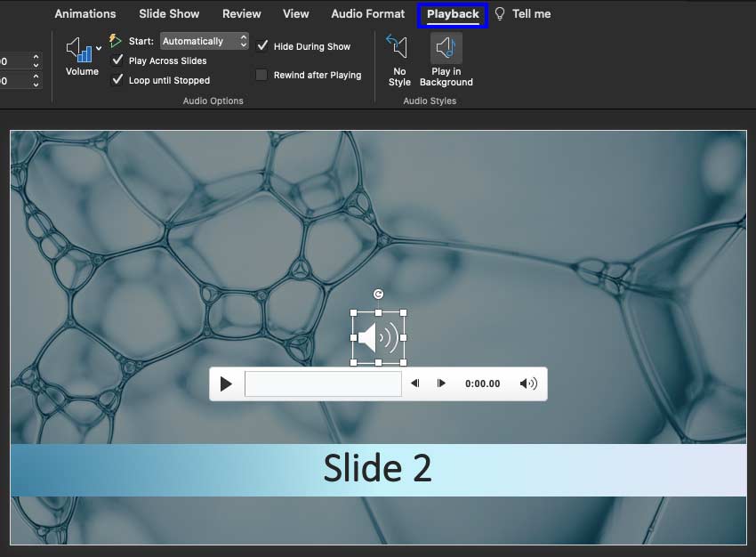This screenshot has height=557, width=756.
Task: Open the Tell me search
Action: click(530, 13)
